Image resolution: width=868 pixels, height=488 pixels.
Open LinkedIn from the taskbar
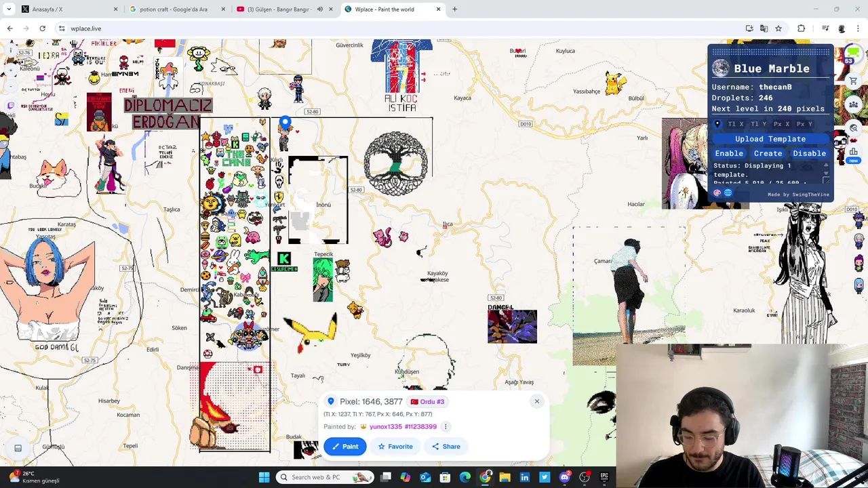coord(524,477)
